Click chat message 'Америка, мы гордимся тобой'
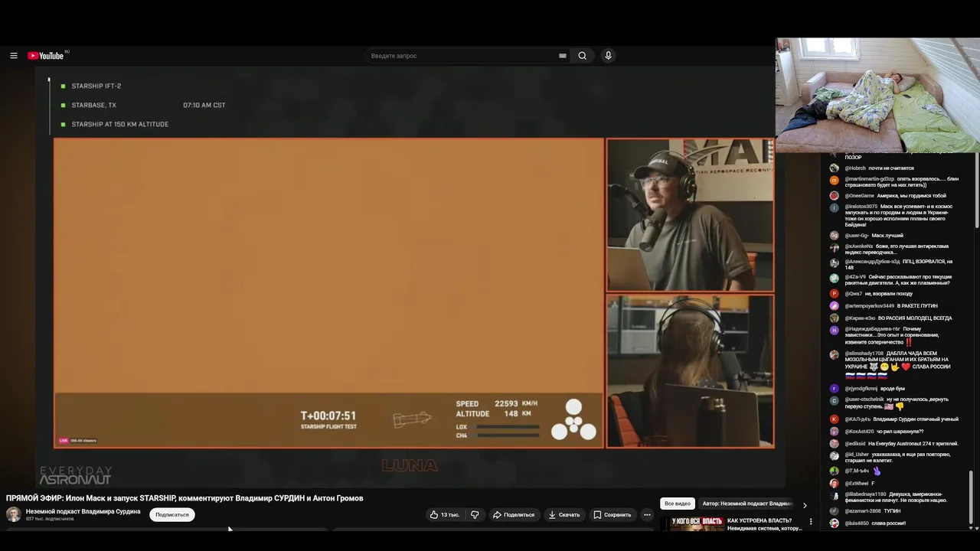The height and width of the screenshot is (551, 980). [x=912, y=196]
